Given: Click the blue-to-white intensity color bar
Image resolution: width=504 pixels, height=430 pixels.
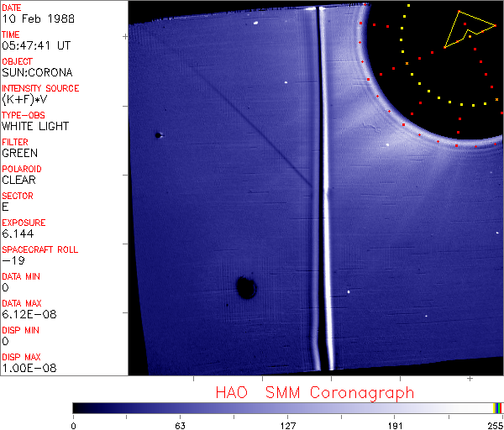Looking at the screenshot, I should 287,408.
